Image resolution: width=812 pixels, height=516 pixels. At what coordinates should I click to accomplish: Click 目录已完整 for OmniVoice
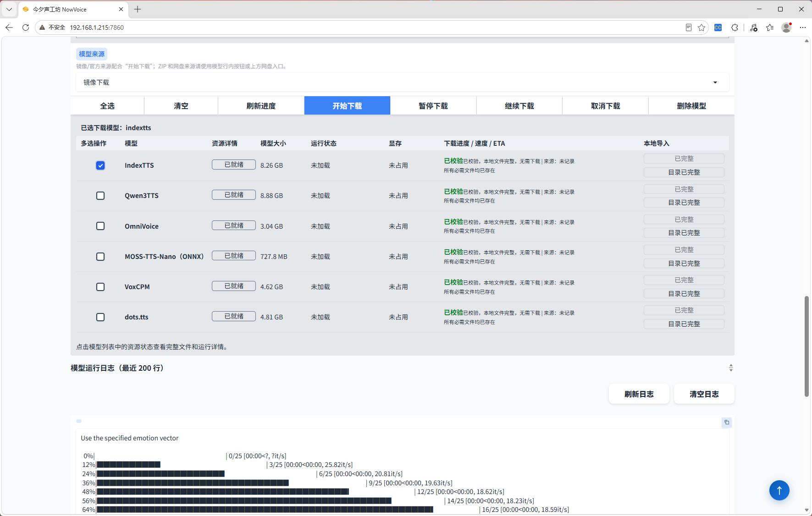click(x=684, y=233)
